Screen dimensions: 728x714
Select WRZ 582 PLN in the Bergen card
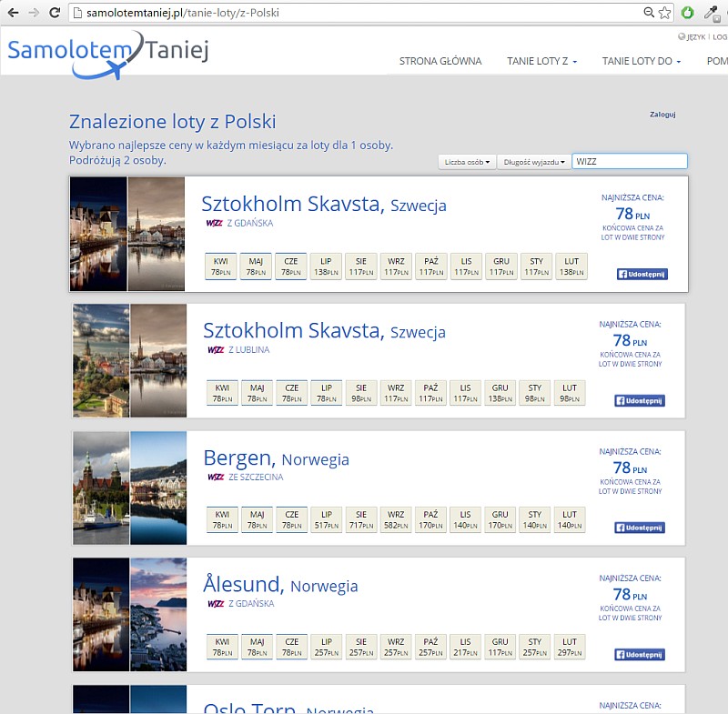pos(396,519)
